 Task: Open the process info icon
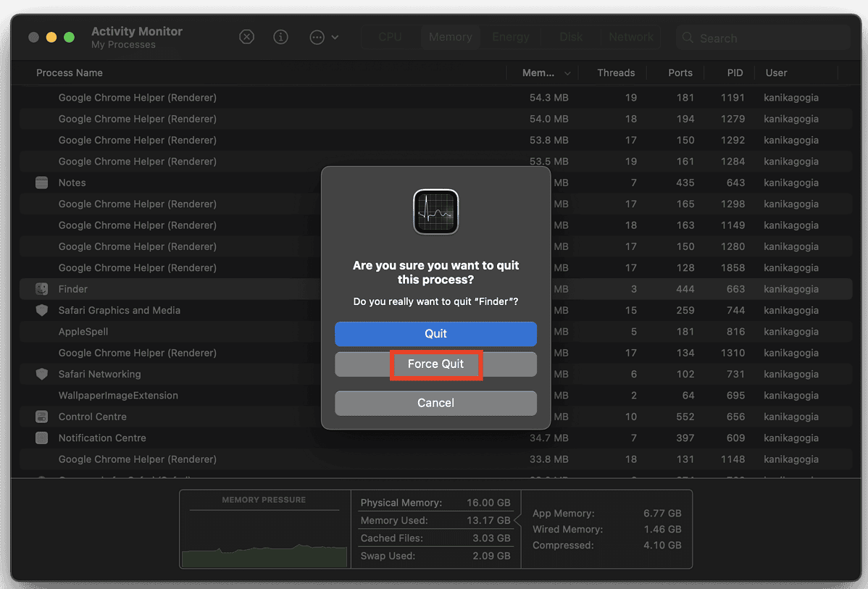280,37
